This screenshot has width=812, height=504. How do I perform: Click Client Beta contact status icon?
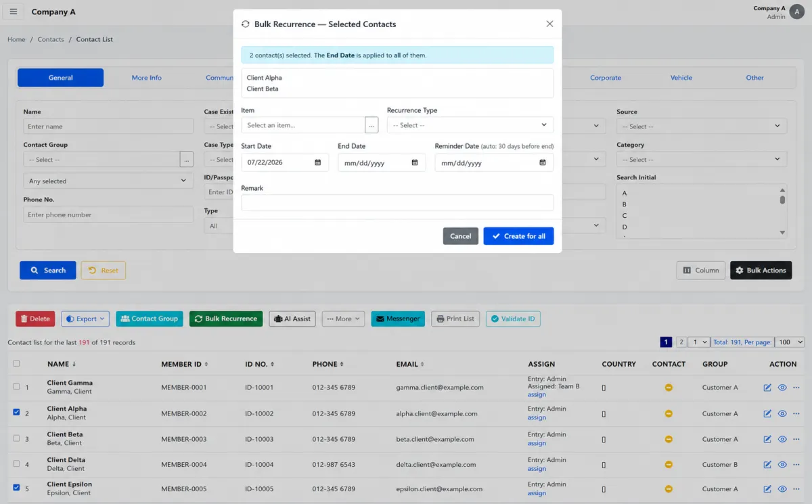[669, 439]
